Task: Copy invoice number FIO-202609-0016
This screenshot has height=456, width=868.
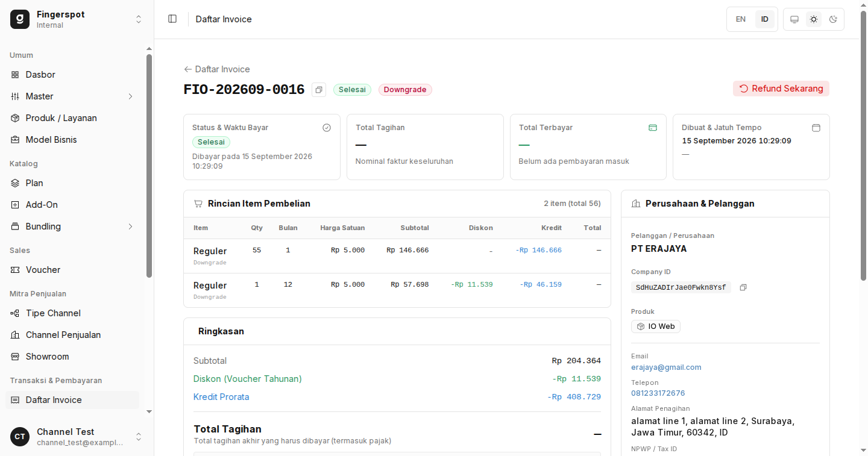Action: pyautogui.click(x=319, y=90)
